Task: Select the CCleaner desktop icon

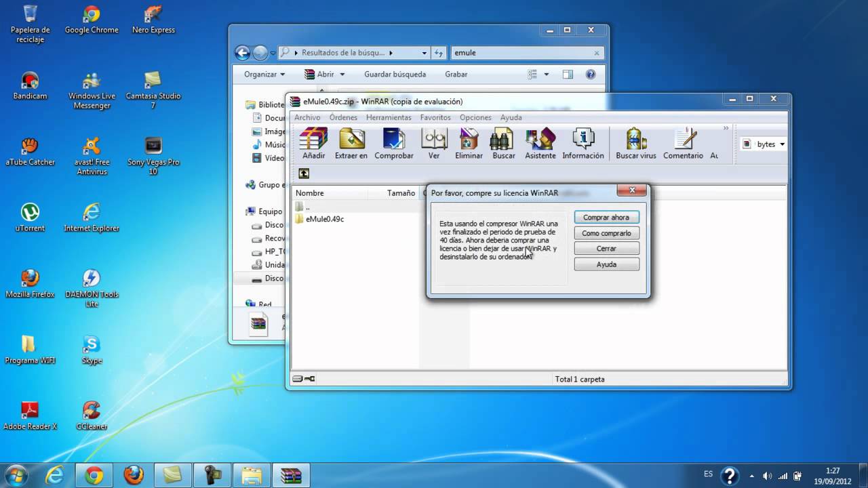Action: (92, 415)
